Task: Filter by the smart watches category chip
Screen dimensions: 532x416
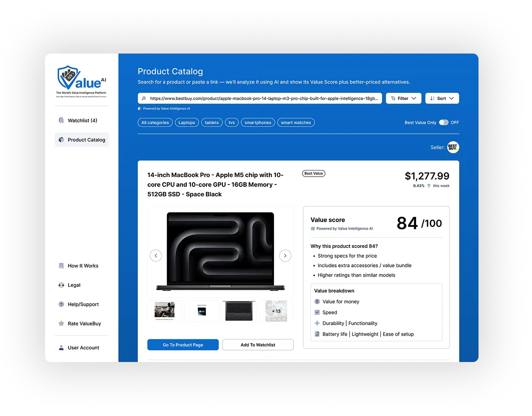Action: 296,123
